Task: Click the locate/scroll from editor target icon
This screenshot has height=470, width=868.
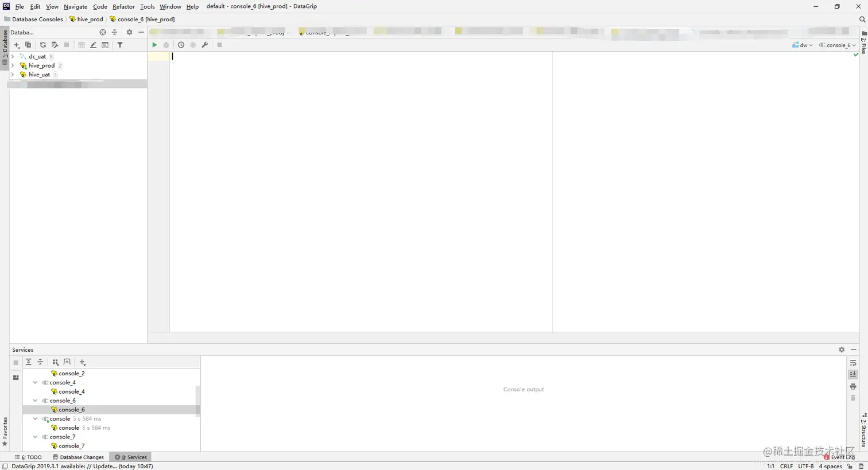Action: [103, 32]
